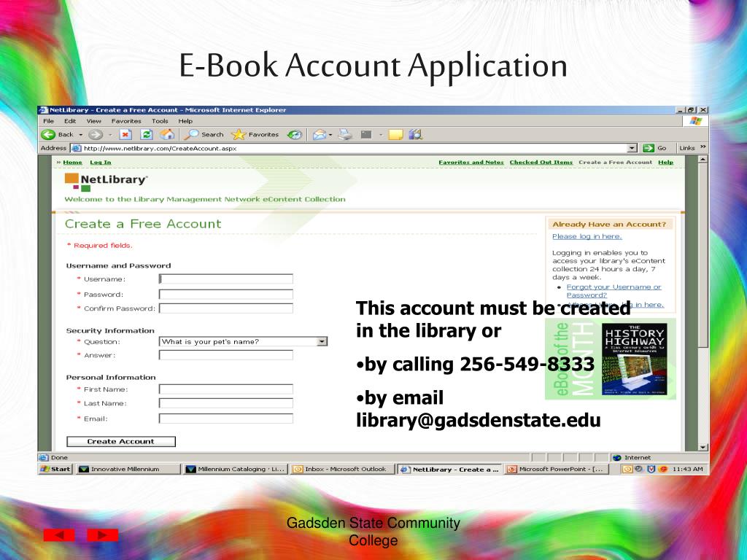This screenshot has width=747, height=560.
Task: Click the Research toolbar icon
Action: (415, 135)
